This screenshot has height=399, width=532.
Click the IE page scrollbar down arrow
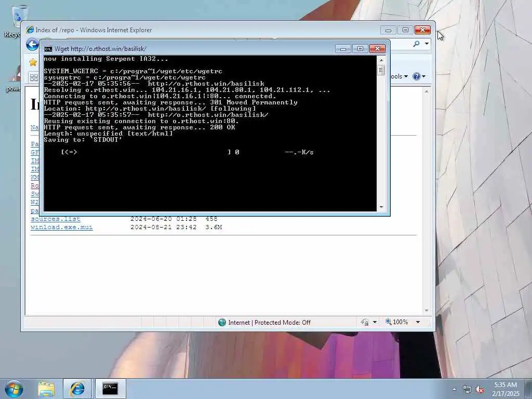[x=427, y=311]
